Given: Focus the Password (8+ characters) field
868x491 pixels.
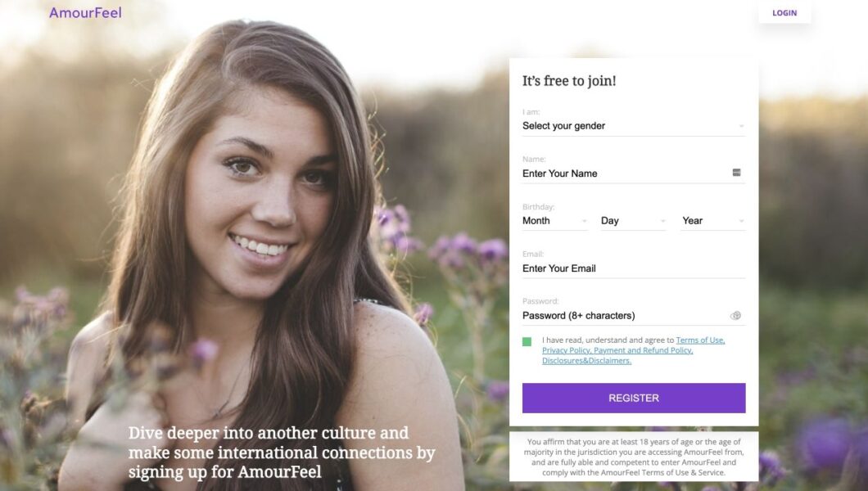Looking at the screenshot, I should pyautogui.click(x=622, y=316).
